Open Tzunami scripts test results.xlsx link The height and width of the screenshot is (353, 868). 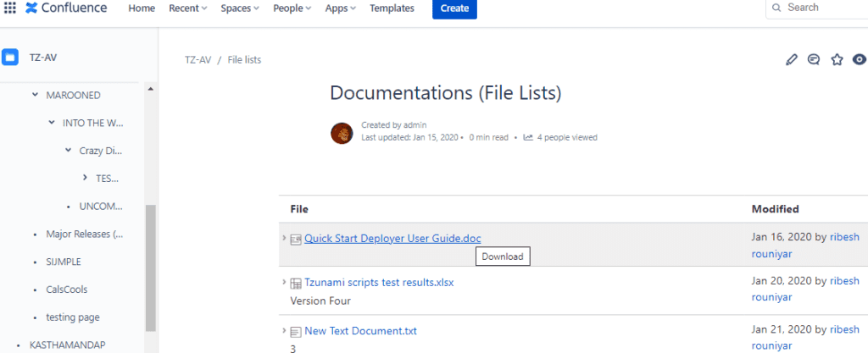(x=379, y=283)
